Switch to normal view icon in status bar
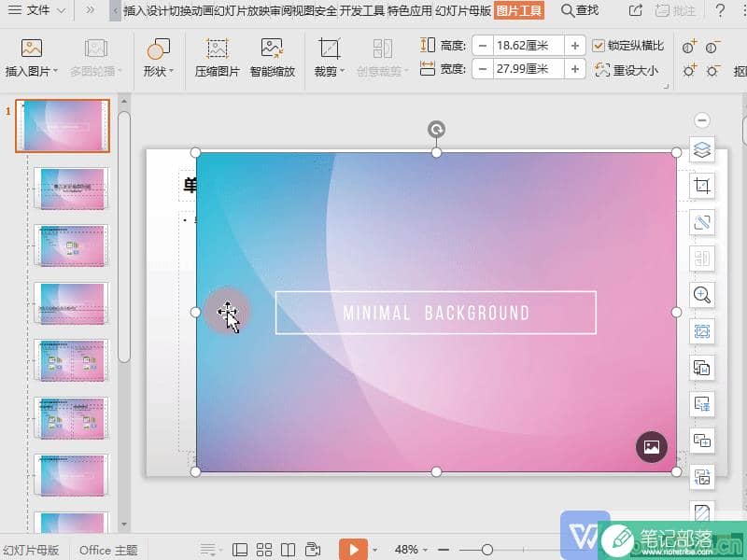The width and height of the screenshot is (747, 560). click(x=240, y=550)
